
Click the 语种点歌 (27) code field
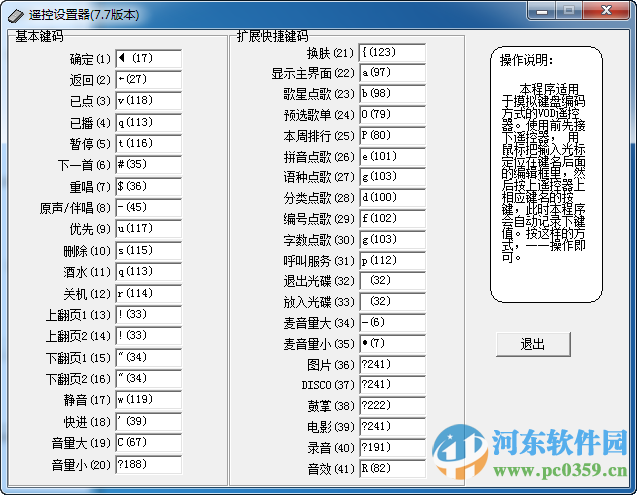tap(392, 177)
